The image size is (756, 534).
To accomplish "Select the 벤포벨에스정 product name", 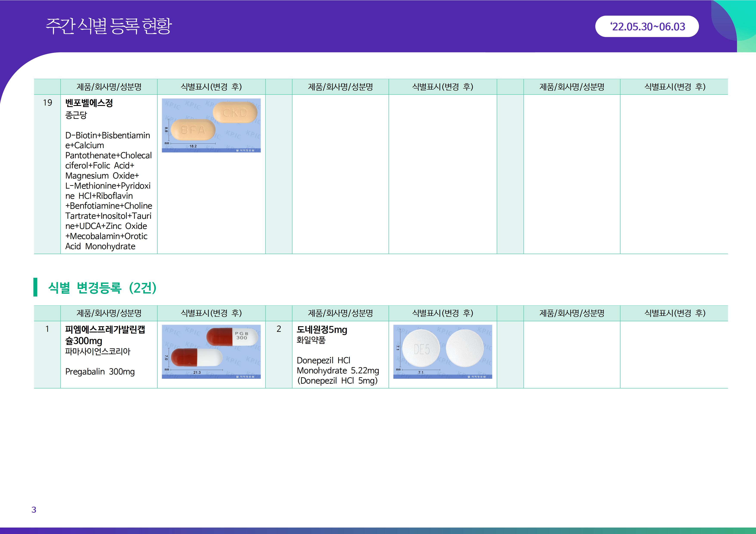I will click(89, 103).
